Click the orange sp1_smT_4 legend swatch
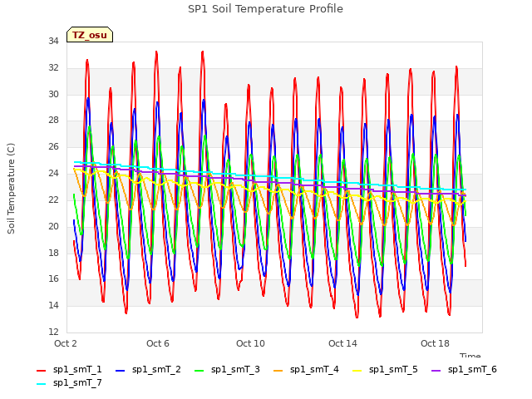Screen dimensions: 532x399 point(278,371)
